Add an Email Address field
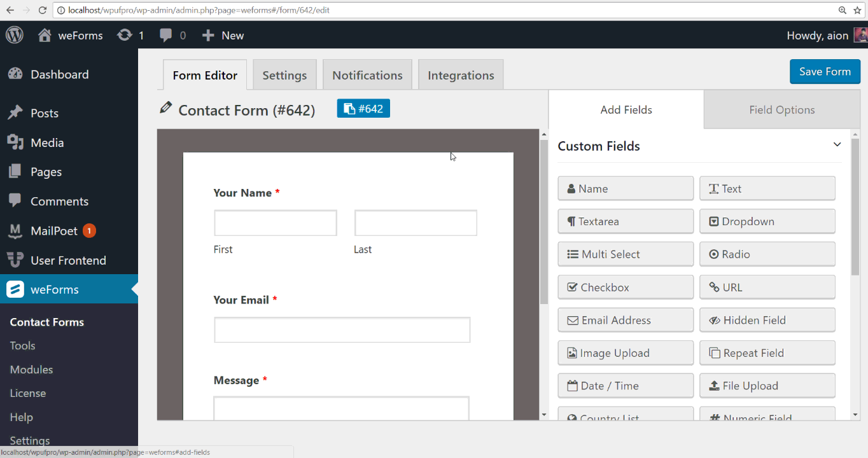 (626, 320)
